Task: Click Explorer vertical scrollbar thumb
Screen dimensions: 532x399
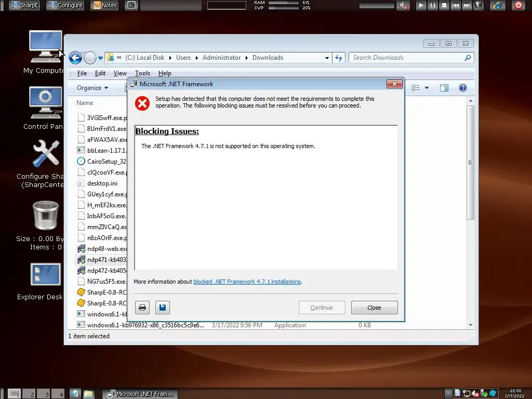Action: pyautogui.click(x=470, y=163)
